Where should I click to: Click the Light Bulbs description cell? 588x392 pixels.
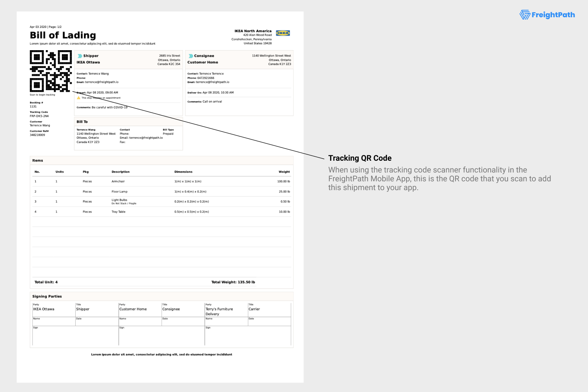(120, 200)
